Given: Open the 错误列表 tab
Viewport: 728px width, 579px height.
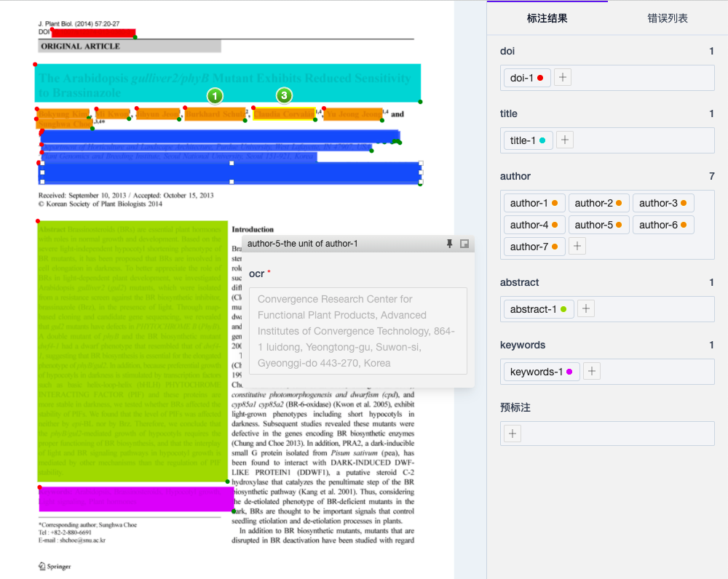Looking at the screenshot, I should [x=668, y=18].
